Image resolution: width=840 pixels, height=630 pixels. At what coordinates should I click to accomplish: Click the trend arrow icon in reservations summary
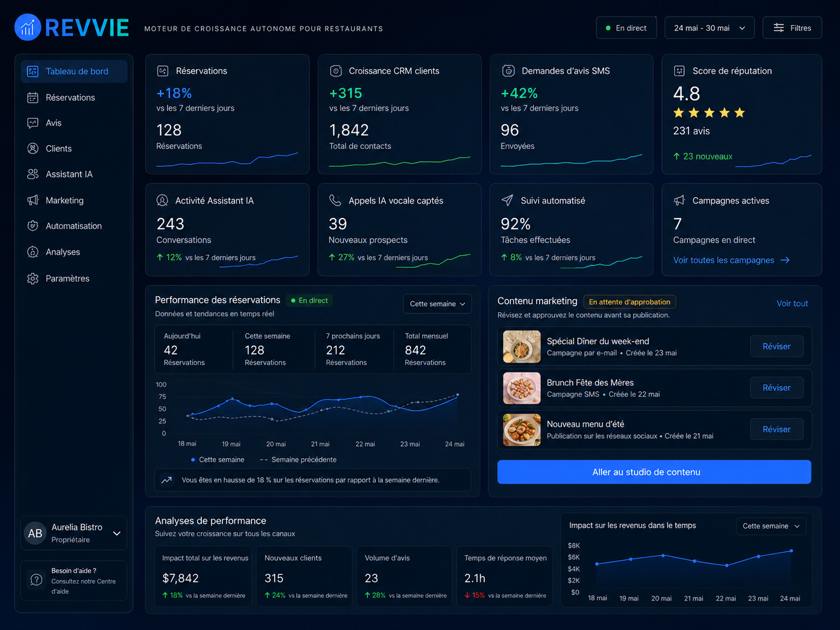166,480
